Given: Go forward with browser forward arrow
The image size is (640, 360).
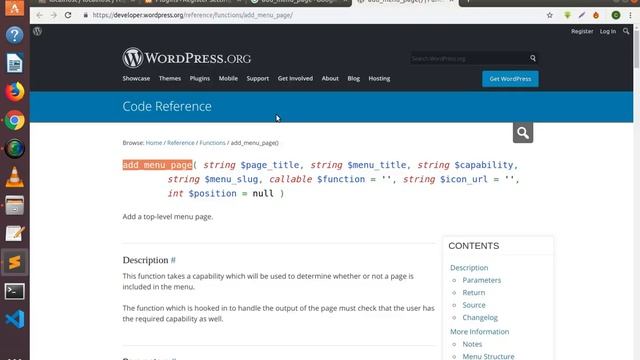Looking at the screenshot, I should coord(53,15).
